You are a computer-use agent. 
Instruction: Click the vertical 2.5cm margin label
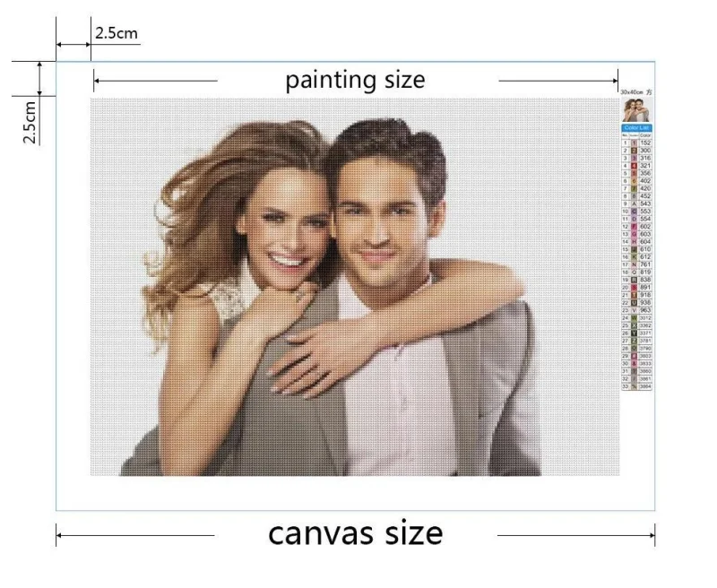30,122
